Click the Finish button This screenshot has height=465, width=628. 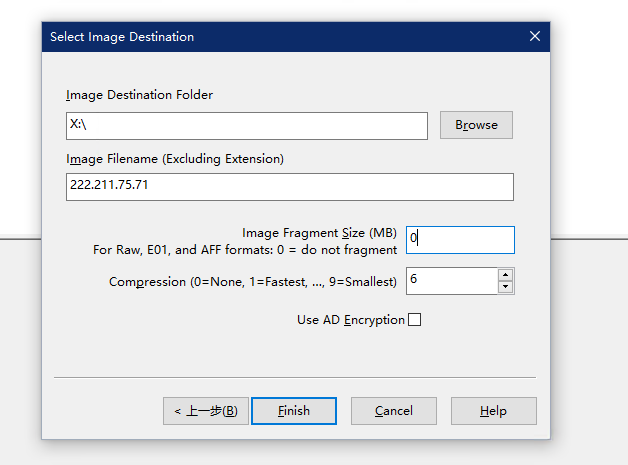click(294, 411)
